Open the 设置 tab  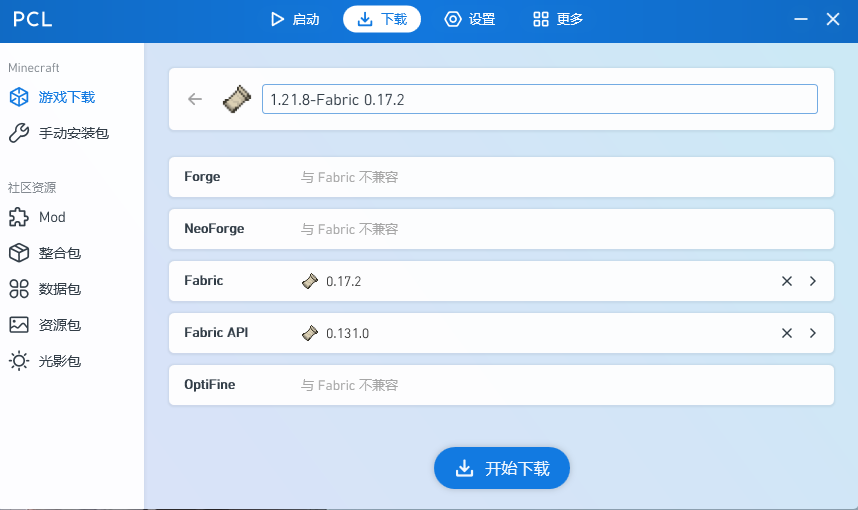[470, 19]
